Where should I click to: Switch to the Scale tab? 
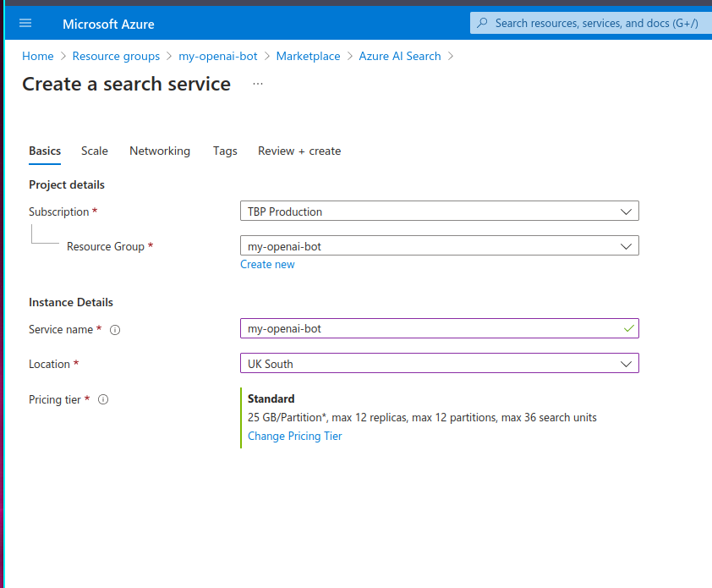(95, 151)
